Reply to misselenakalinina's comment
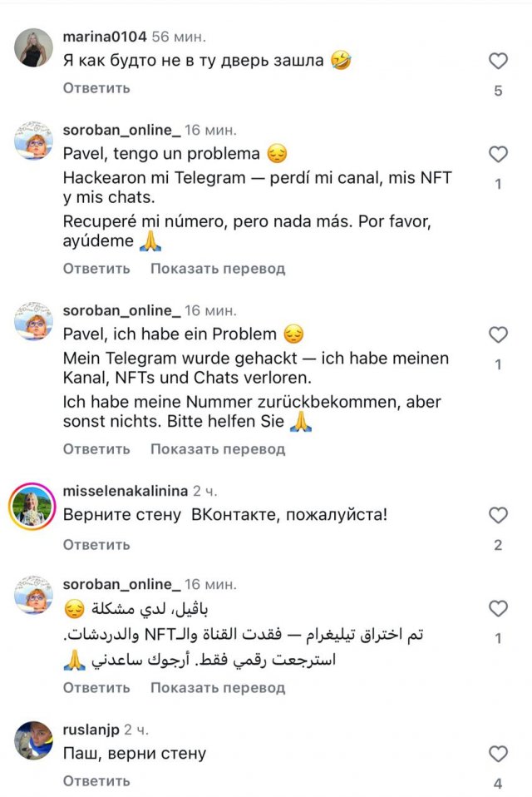 96,545
